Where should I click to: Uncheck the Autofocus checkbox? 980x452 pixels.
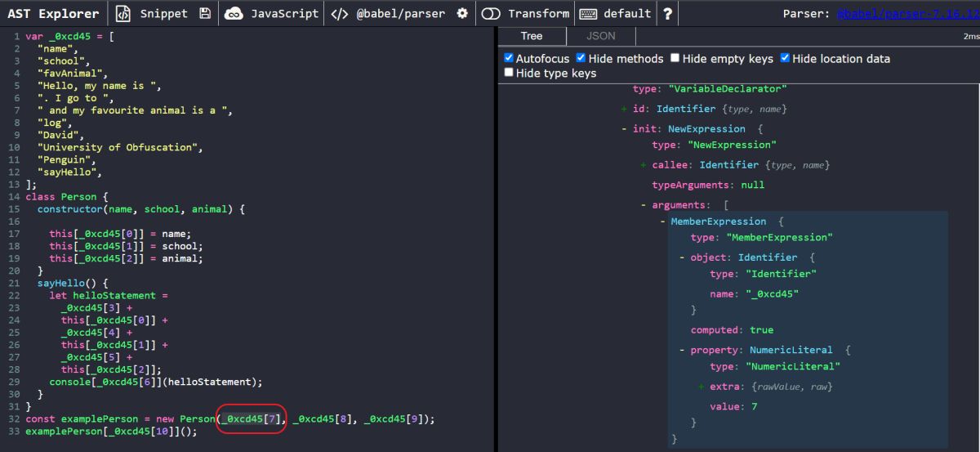(x=509, y=59)
